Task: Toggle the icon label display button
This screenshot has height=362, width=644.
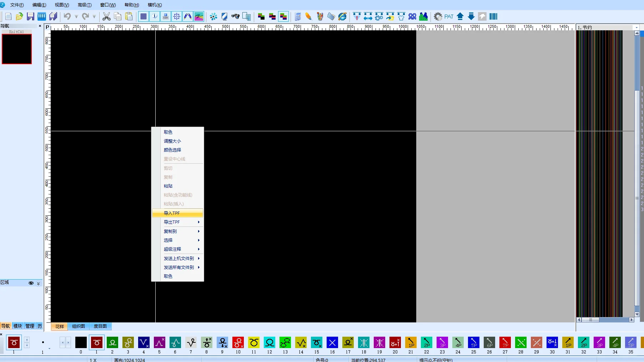Action: (x=166, y=16)
